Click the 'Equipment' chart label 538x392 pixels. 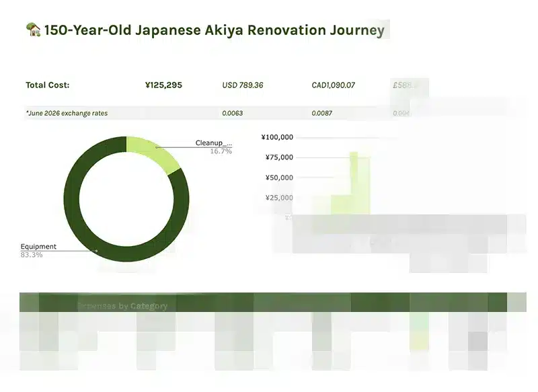[38, 246]
